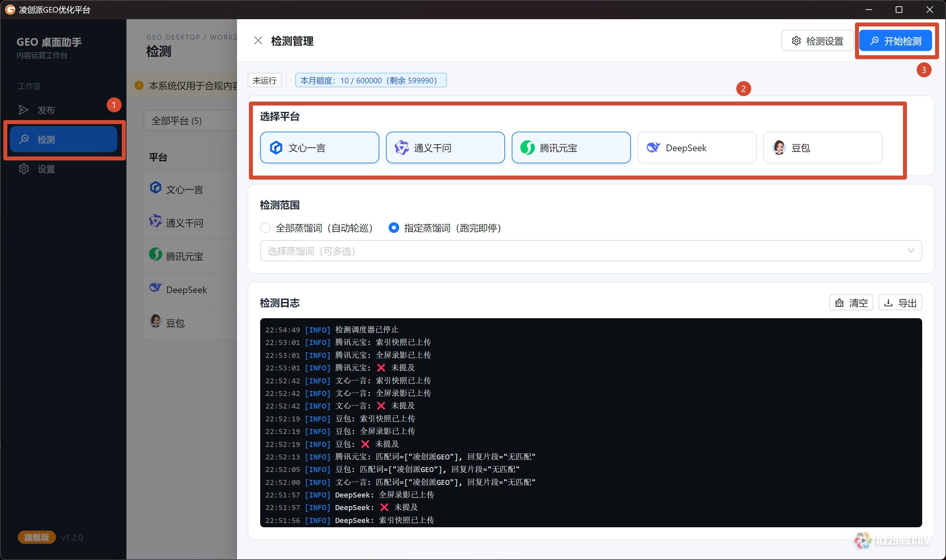
Task: Clear the log with 清空 button
Action: (x=851, y=303)
